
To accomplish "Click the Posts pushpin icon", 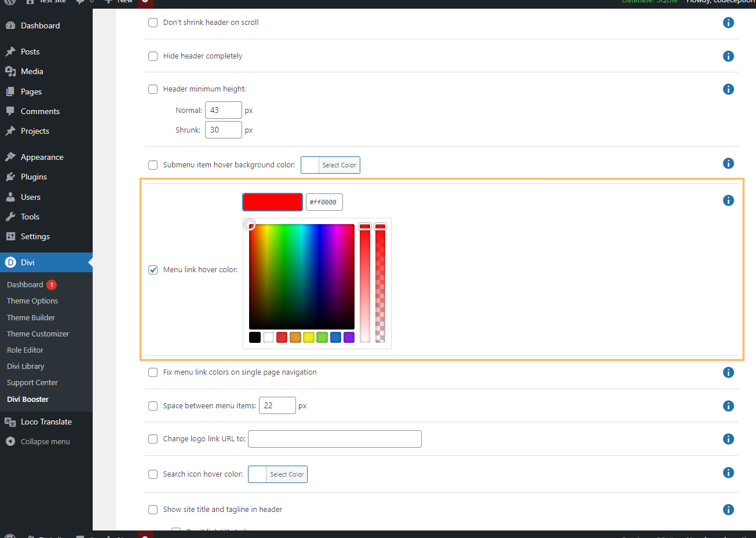I will coord(10,52).
